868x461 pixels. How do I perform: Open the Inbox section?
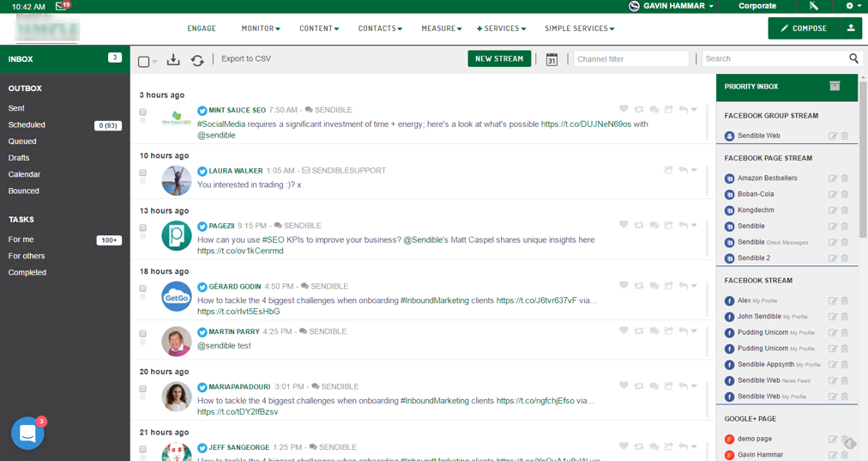pos(65,59)
